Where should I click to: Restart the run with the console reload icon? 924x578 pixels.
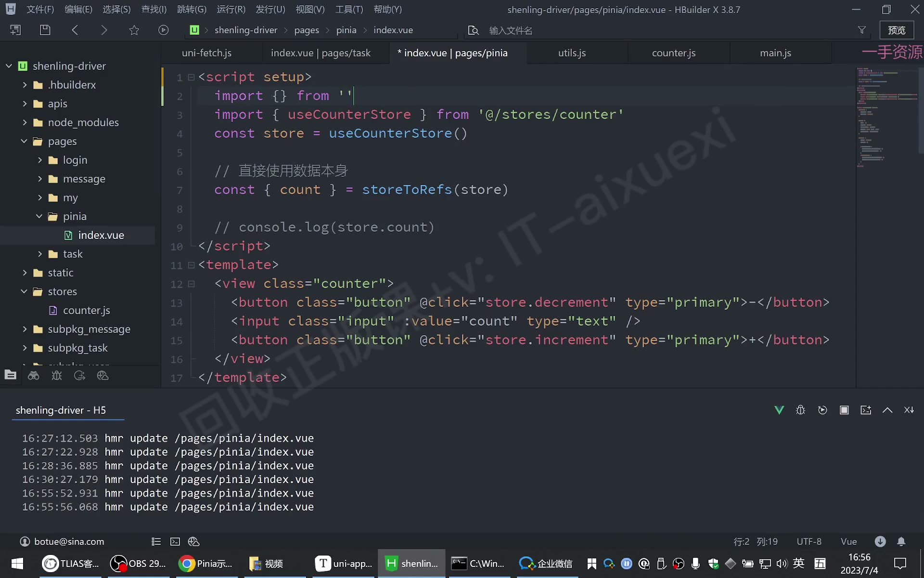[x=822, y=410]
